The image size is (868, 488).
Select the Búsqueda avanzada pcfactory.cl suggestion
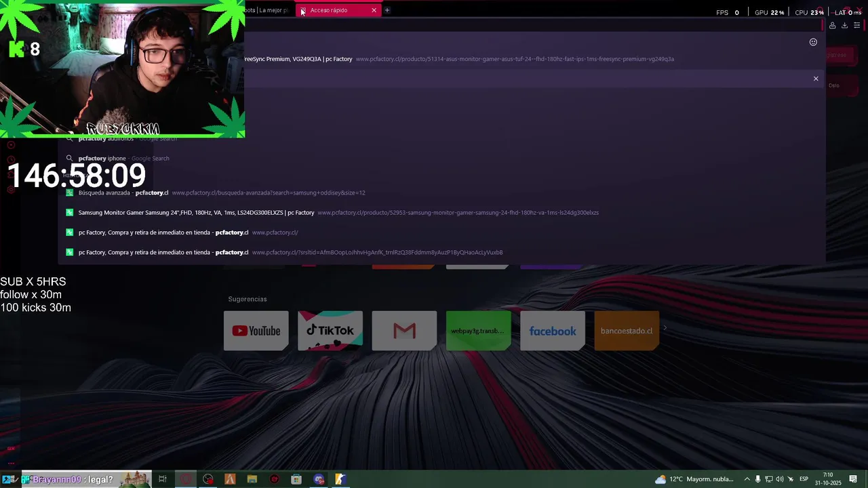point(441,192)
